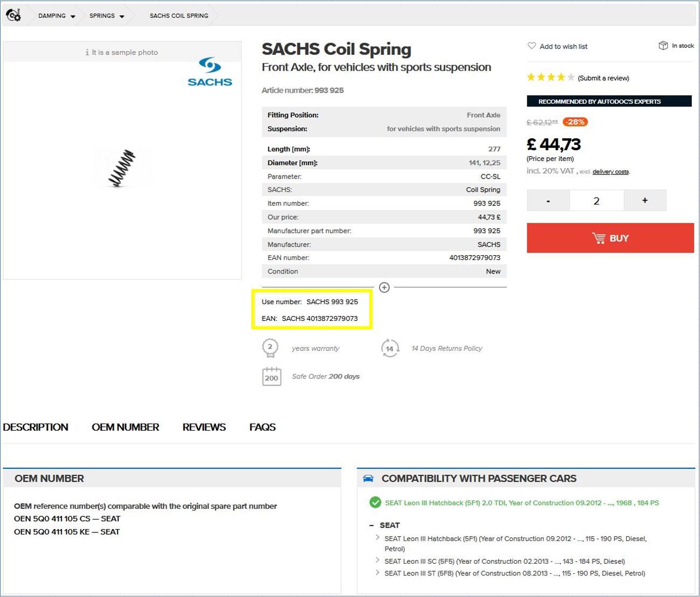Screen dimensions: 700x597
Task: Switch to the OEM Number tab
Action: 125,427
